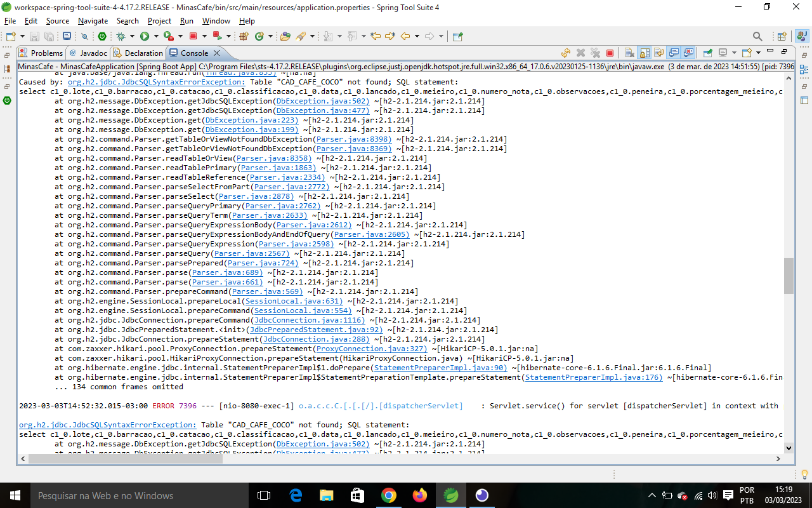Click the Open Perspective icon

782,36
